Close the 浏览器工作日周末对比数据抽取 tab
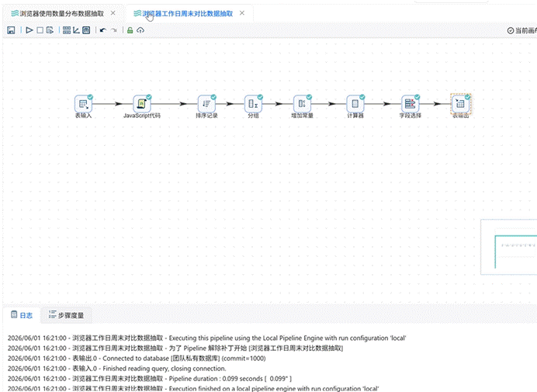Viewport: 537px width, 392px height. tap(242, 13)
